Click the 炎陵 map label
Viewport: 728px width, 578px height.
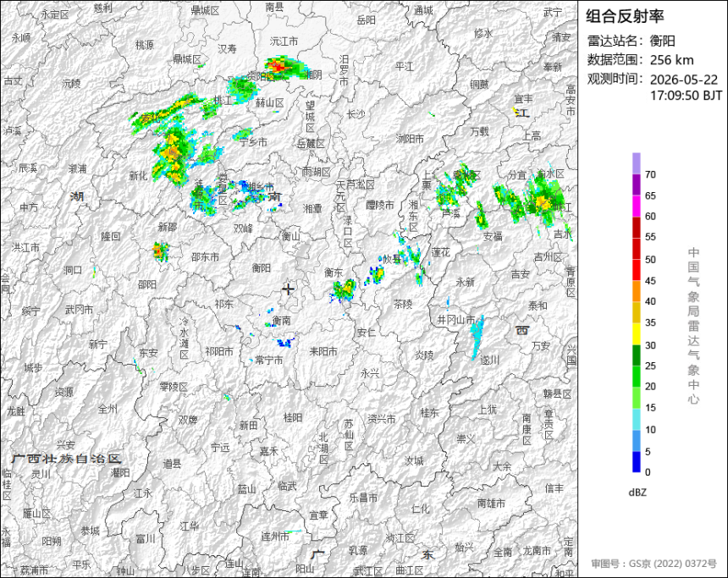coord(424,355)
